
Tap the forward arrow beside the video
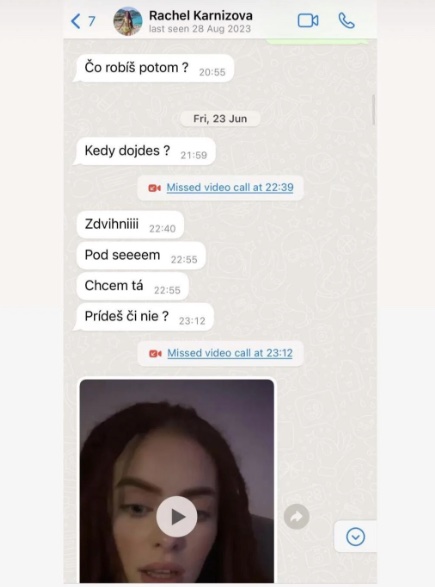click(x=296, y=517)
